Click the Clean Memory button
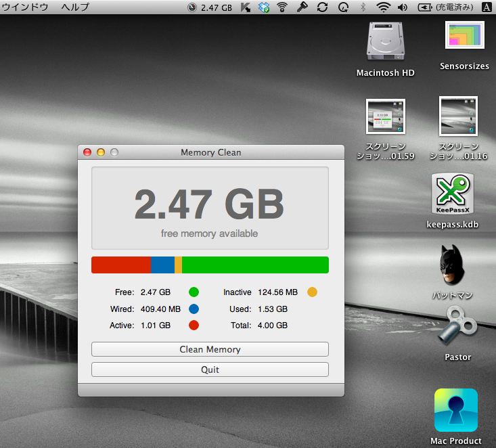Viewport: 496px width, 448px height. click(x=210, y=349)
